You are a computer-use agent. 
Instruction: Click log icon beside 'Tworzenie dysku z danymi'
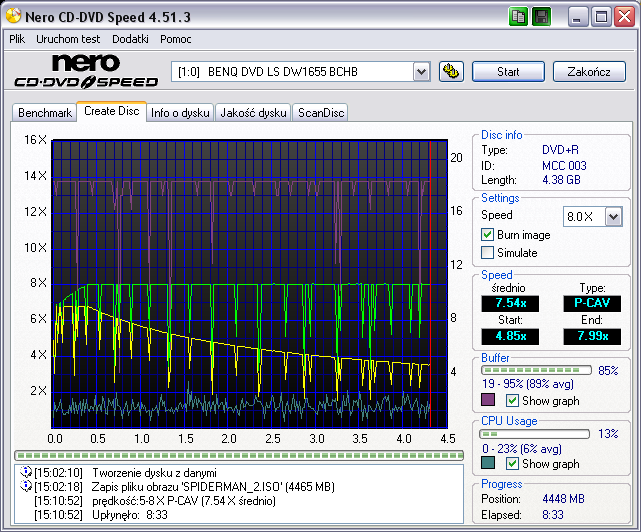[26, 472]
